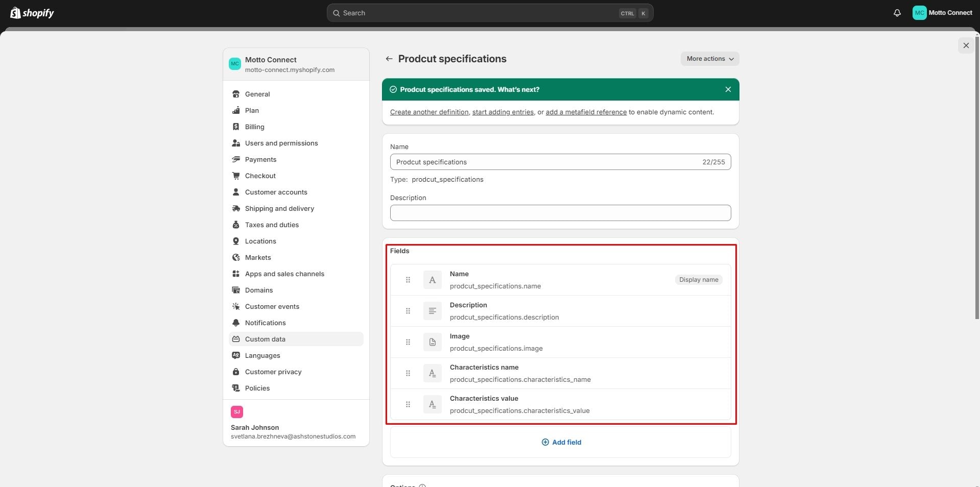The width and height of the screenshot is (980, 487).
Task: Click the notifications bell icon
Action: (x=897, y=13)
